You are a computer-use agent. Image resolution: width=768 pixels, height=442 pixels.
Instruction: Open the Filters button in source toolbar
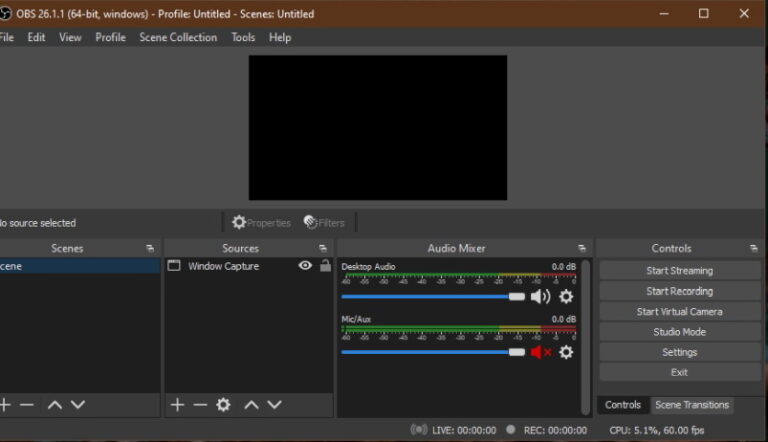pos(324,222)
